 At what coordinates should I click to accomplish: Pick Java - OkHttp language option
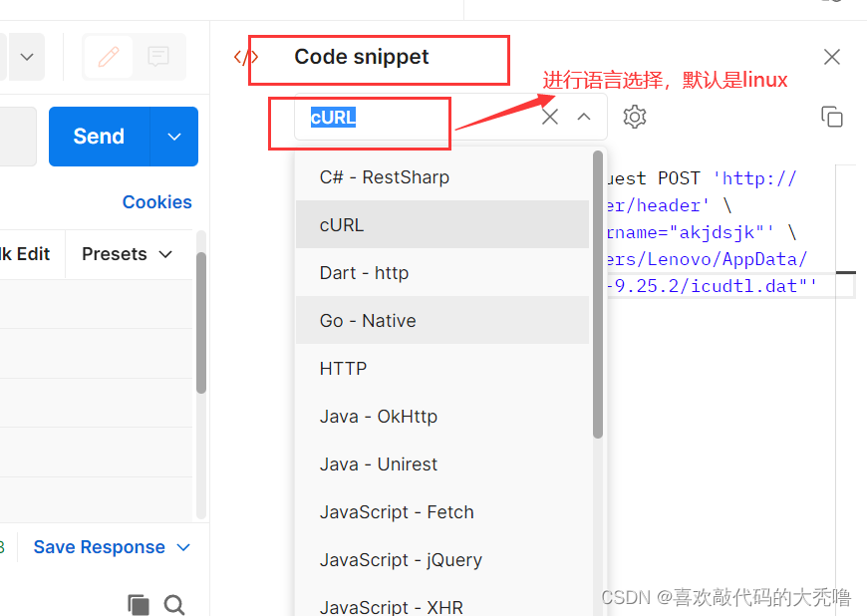coord(379,417)
